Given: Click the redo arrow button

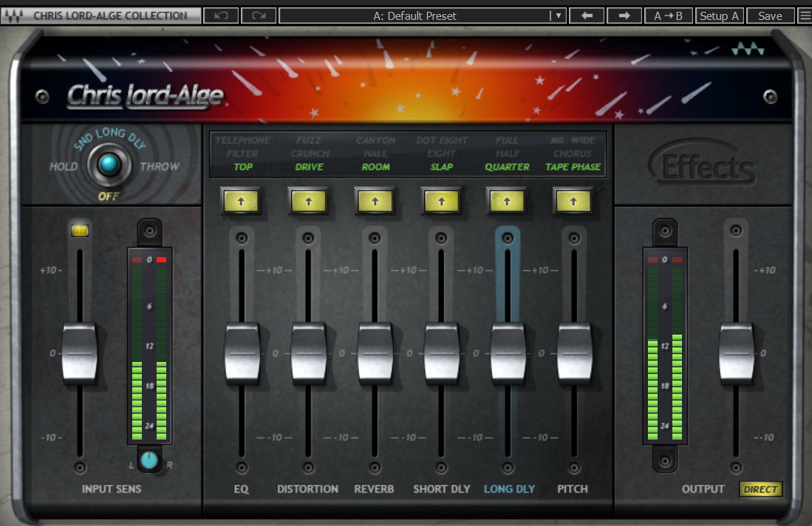Looking at the screenshot, I should pyautogui.click(x=259, y=16).
